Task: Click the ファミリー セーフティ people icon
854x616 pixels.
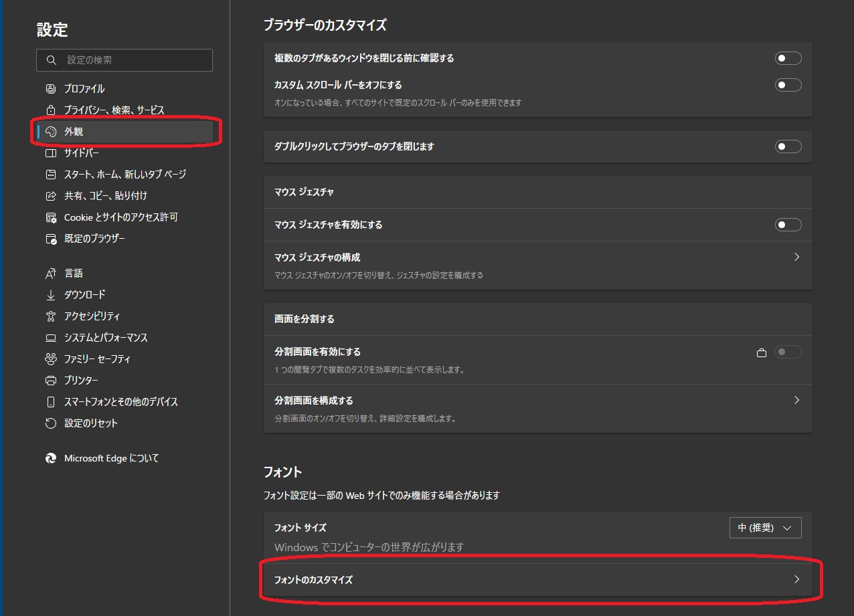Action: [51, 359]
